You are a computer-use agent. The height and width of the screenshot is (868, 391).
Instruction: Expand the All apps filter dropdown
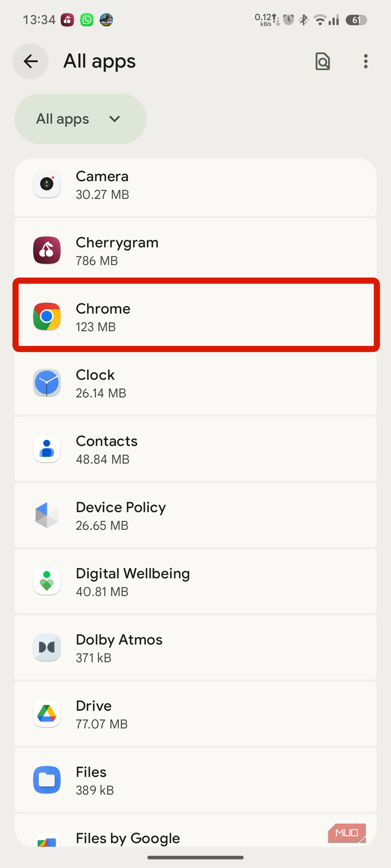coord(80,118)
